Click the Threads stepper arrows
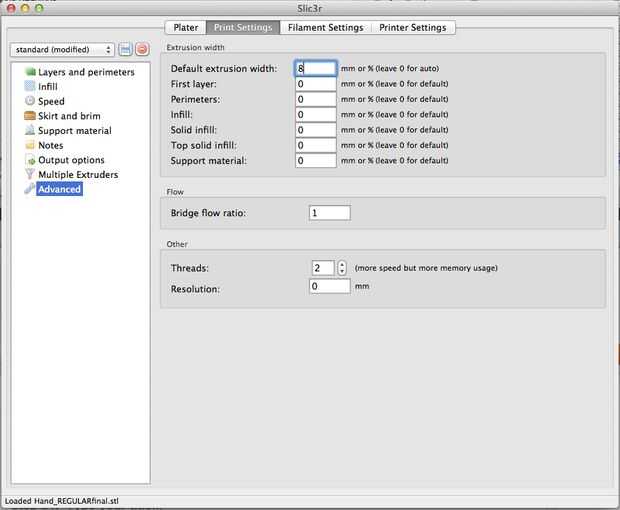 point(342,268)
